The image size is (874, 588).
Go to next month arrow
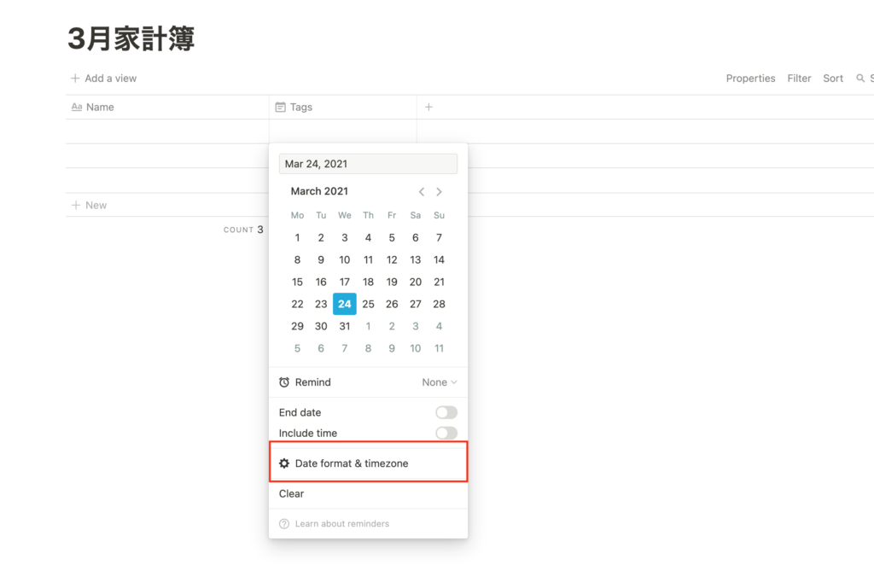point(440,192)
